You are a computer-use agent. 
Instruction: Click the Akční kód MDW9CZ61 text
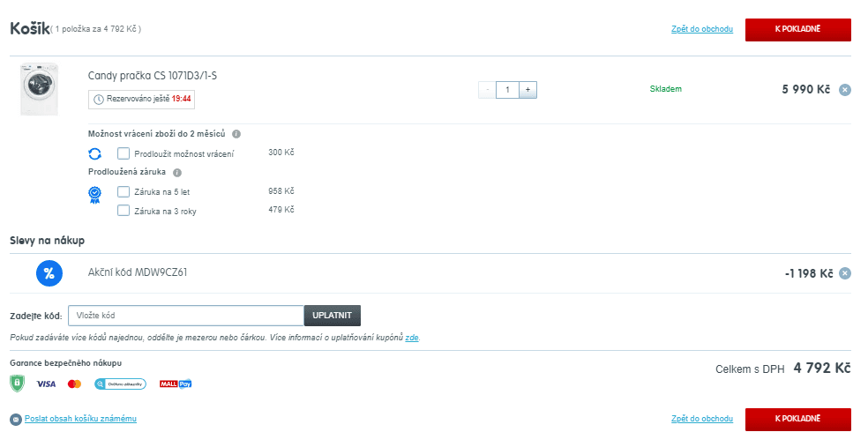point(138,272)
